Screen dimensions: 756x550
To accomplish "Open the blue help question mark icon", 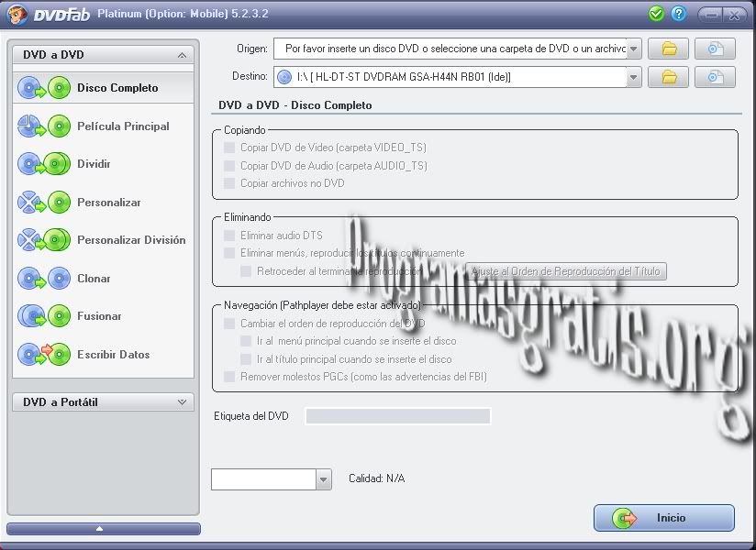I will 679,14.
